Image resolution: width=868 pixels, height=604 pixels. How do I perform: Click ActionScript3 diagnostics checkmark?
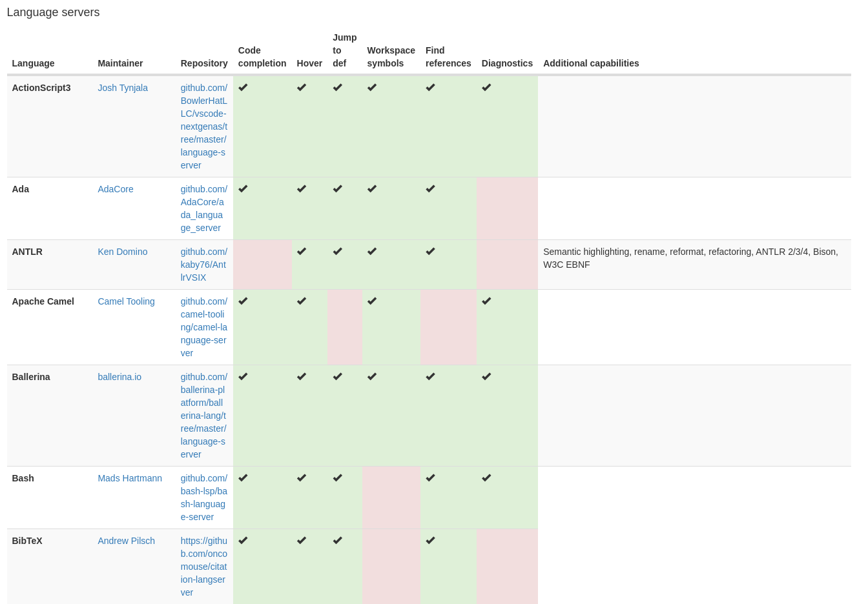point(486,87)
